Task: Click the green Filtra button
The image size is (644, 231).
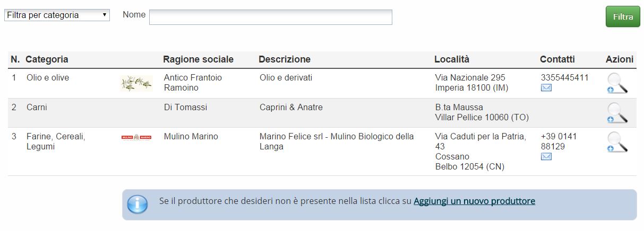Action: tap(623, 16)
